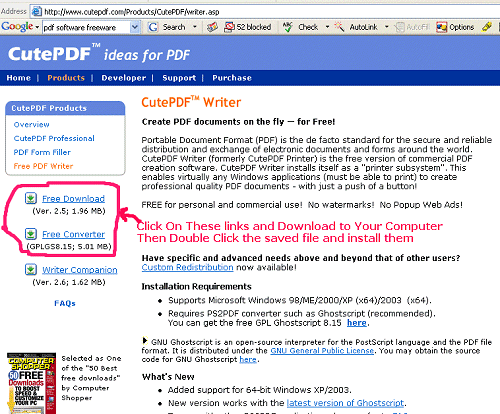The width and height of the screenshot is (500, 414).
Task: Click the download icon beside Writer Companion
Action: pos(31,269)
